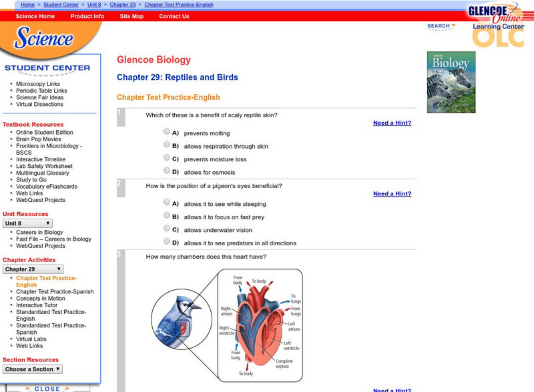The width and height of the screenshot is (534, 392).
Task: Open Vocabulary eFlashcards
Action: click(x=47, y=187)
